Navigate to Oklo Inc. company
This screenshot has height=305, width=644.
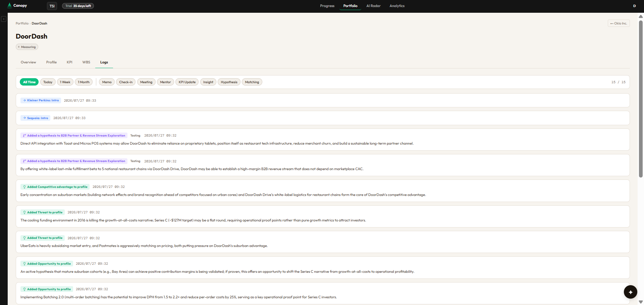[x=619, y=23]
